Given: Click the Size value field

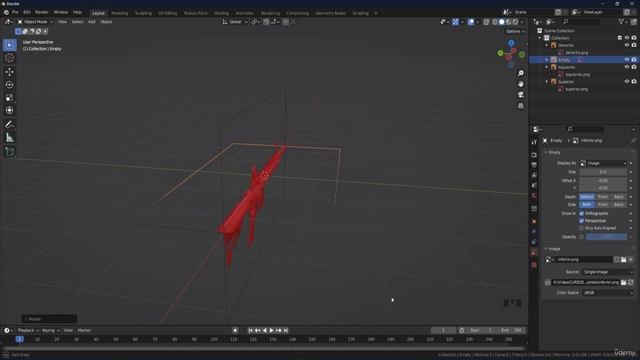Looking at the screenshot, I should coord(603,172).
